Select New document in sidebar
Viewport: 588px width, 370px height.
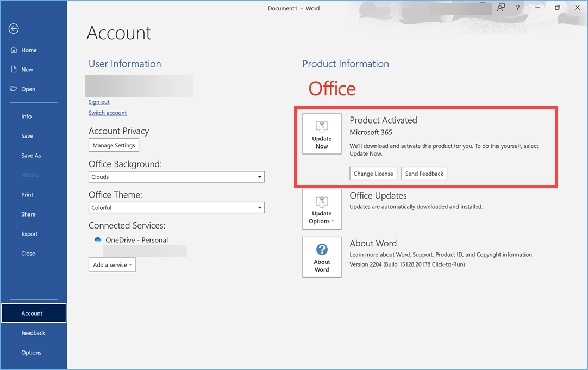(x=27, y=70)
